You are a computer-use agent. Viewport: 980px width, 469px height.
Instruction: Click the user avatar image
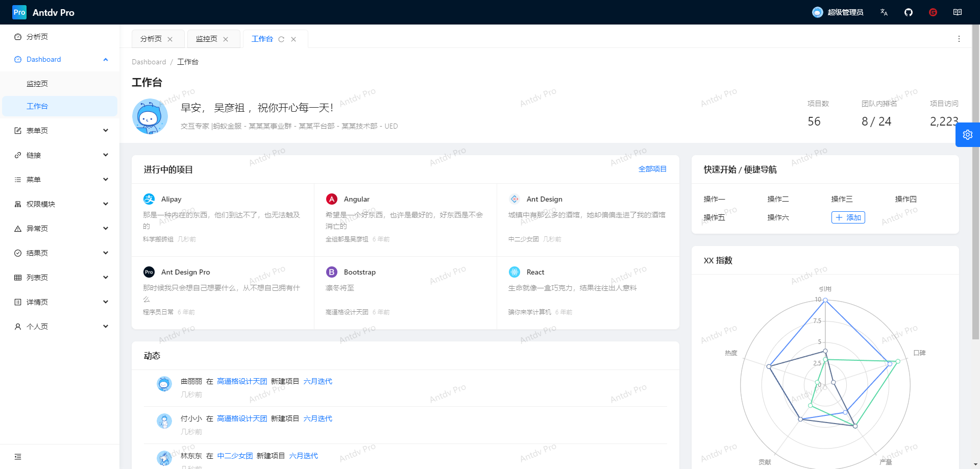[150, 117]
